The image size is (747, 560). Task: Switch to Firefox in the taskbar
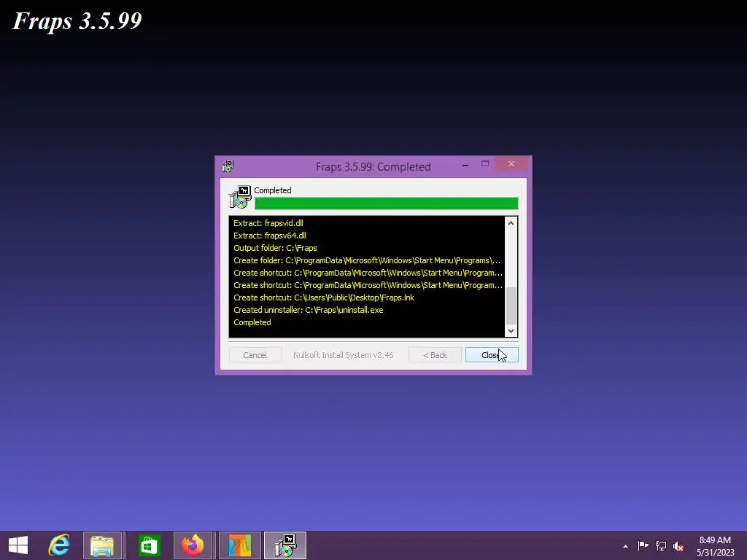[x=193, y=545]
